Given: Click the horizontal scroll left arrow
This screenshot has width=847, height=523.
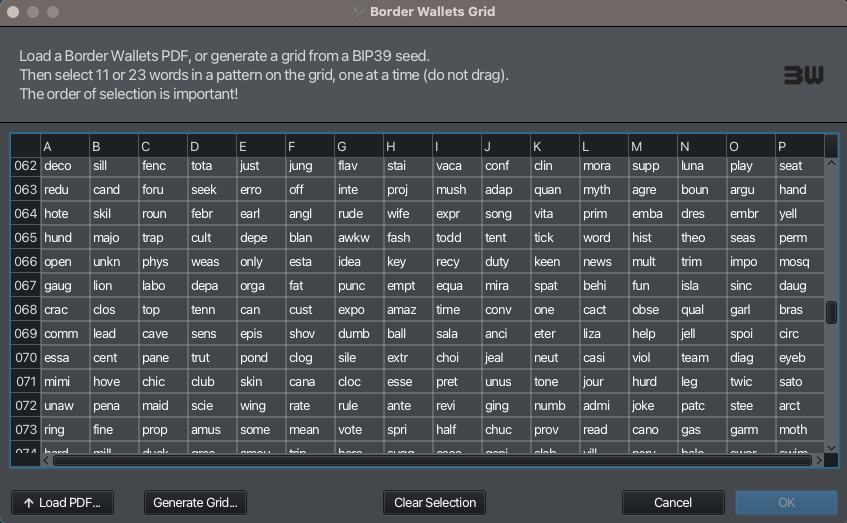Looking at the screenshot, I should [46, 460].
